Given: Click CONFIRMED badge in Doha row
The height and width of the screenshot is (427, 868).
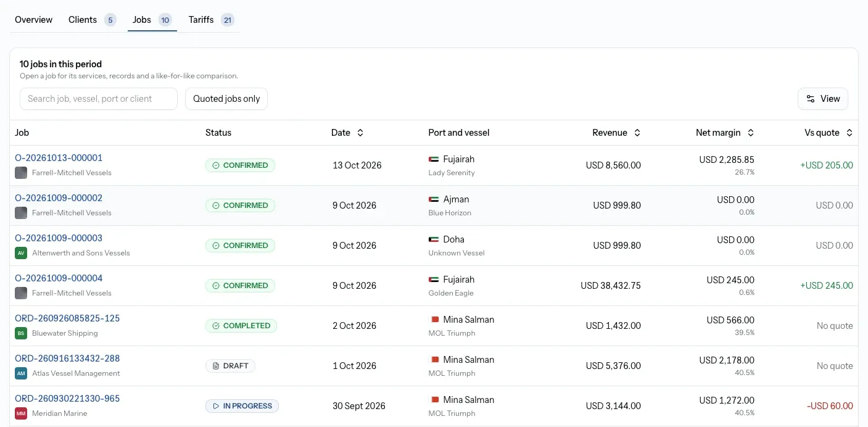Looking at the screenshot, I should click(240, 246).
